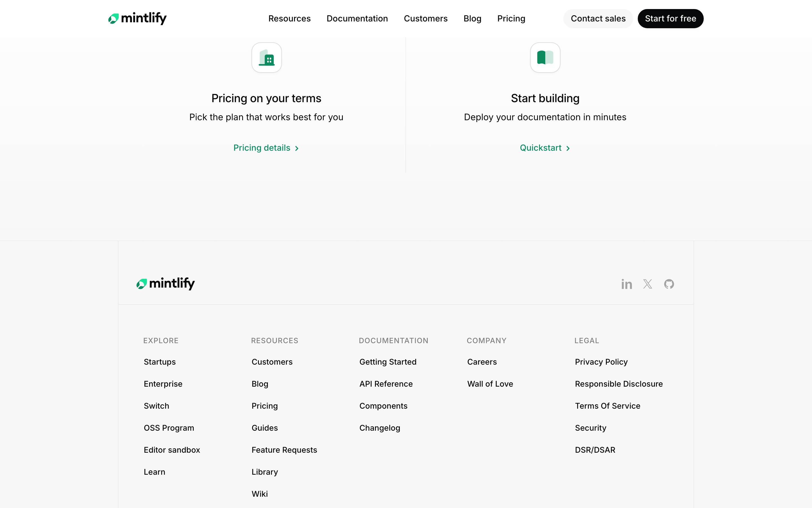Click the Contact sales button

pos(598,18)
